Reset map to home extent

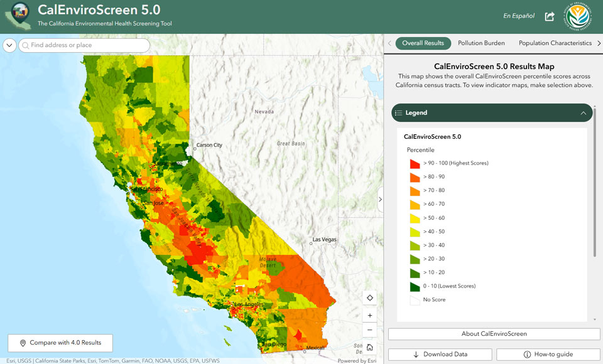(x=369, y=348)
